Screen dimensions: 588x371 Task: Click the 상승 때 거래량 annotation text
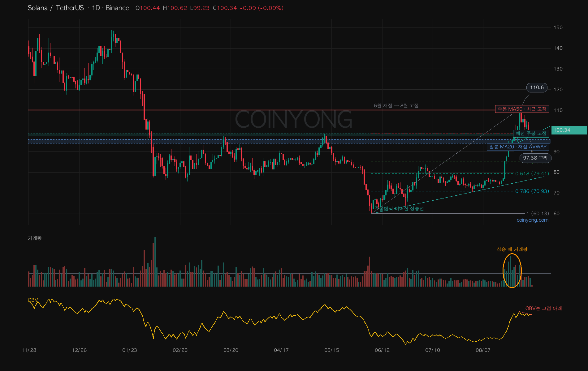coord(512,249)
